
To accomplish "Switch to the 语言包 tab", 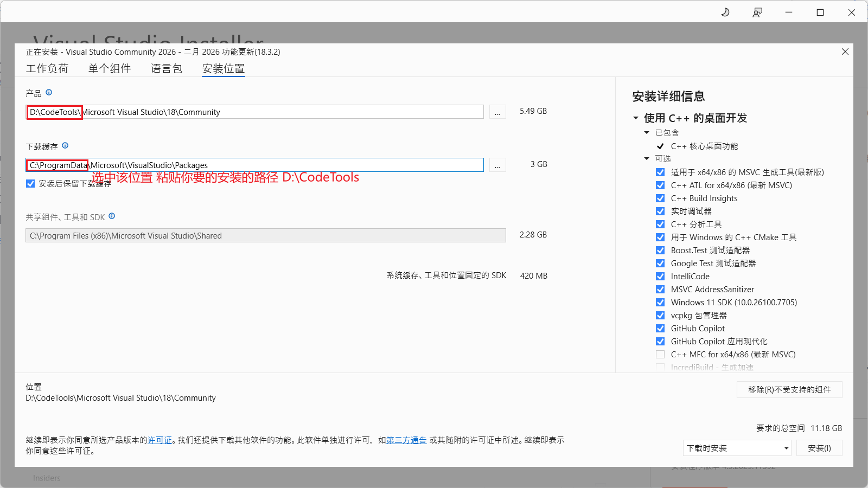I will 167,68.
